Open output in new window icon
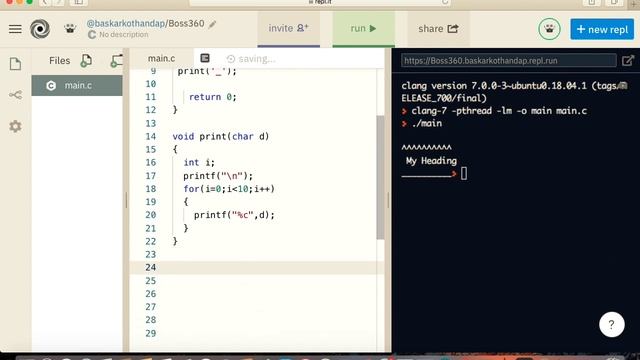This screenshot has width=640, height=360. [x=628, y=61]
